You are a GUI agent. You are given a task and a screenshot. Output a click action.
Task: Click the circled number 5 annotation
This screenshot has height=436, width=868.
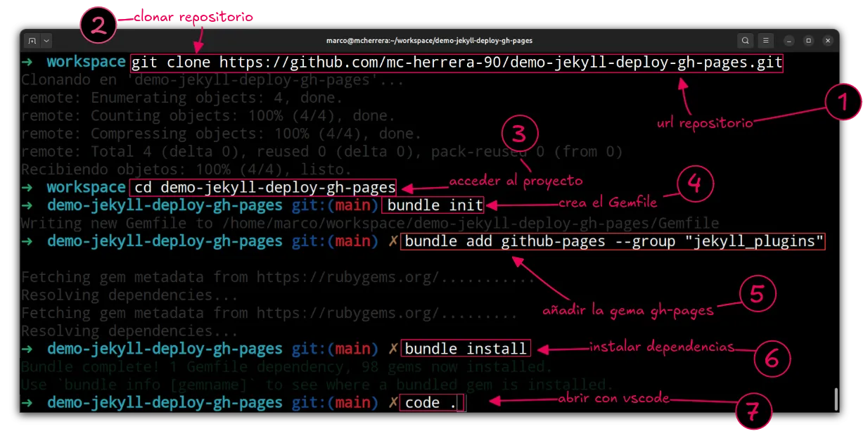(x=757, y=294)
